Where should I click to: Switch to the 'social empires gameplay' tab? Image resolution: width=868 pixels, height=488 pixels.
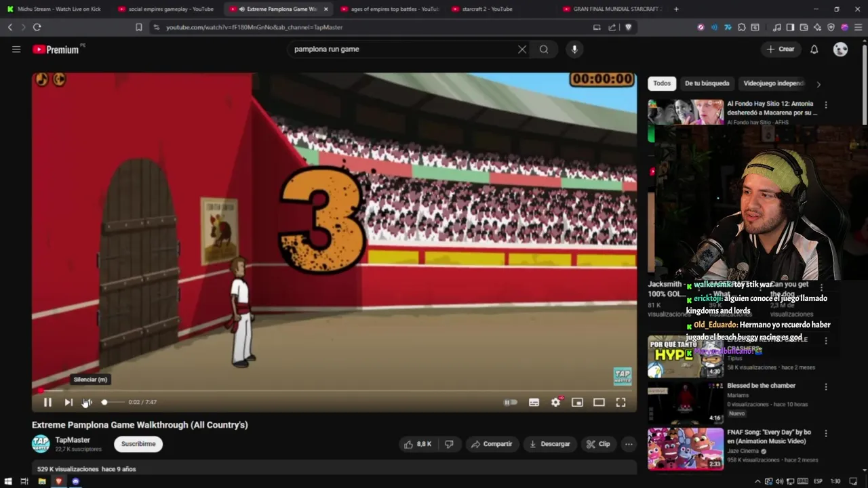(x=166, y=9)
